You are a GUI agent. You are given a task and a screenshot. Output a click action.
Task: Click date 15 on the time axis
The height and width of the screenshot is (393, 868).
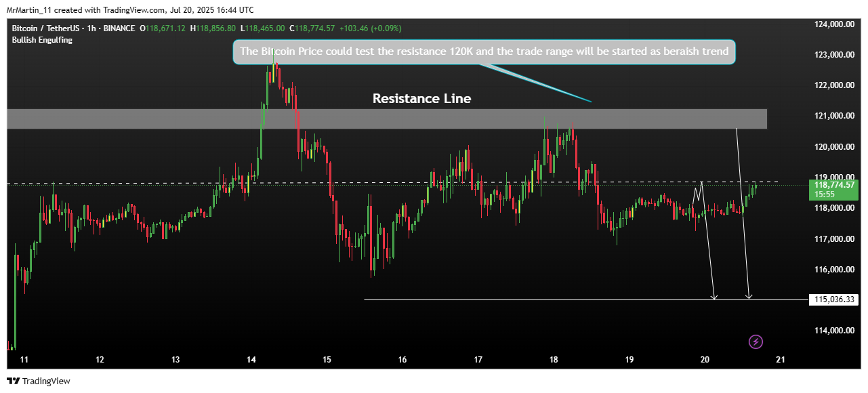click(327, 360)
